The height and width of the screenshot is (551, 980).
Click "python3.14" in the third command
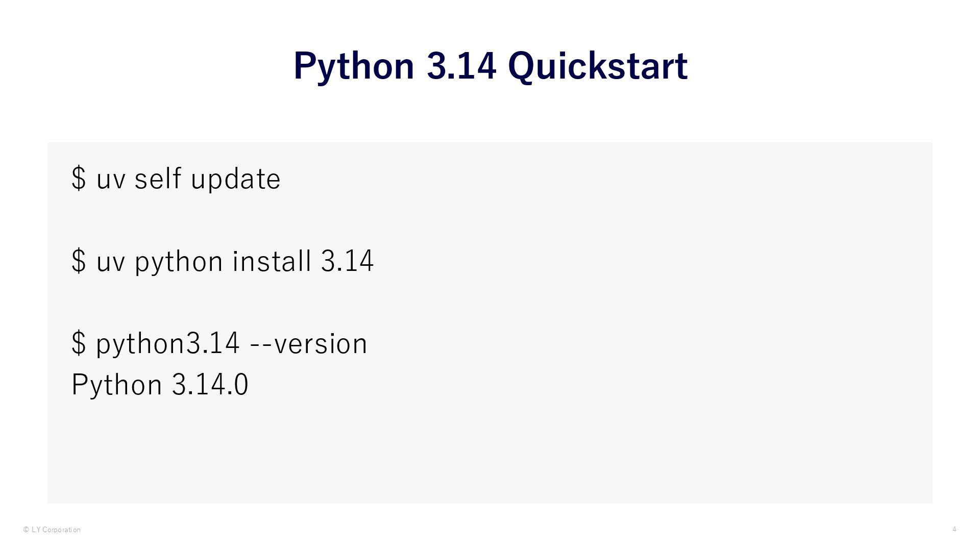167,343
